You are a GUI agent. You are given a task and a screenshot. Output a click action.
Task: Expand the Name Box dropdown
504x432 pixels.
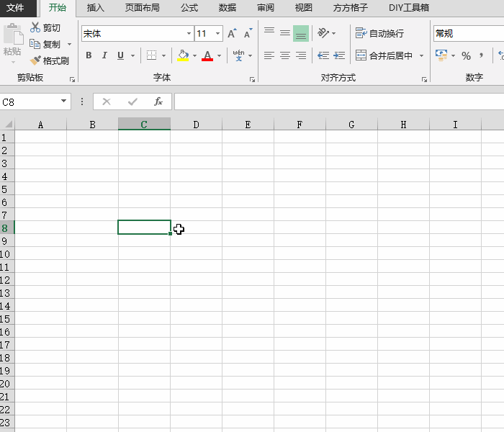click(x=63, y=102)
